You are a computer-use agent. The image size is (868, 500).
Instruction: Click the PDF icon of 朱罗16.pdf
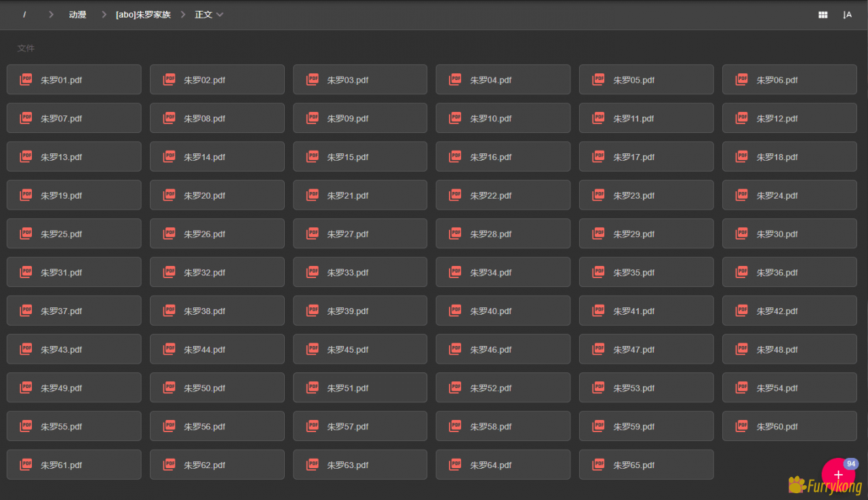455,157
